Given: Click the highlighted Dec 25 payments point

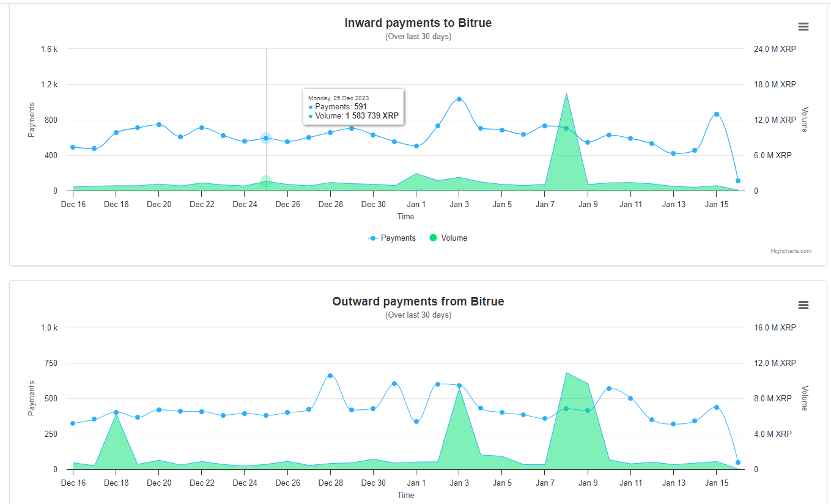Looking at the screenshot, I should coord(266,138).
